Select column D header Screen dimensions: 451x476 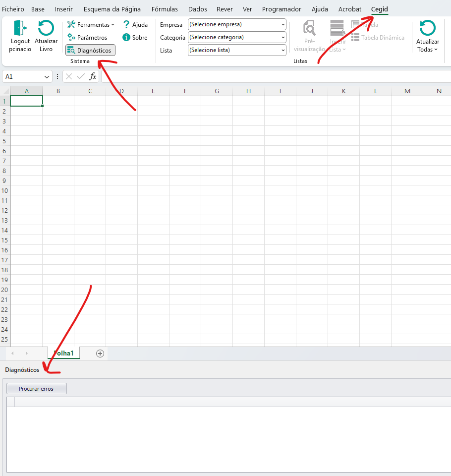pyautogui.click(x=121, y=91)
